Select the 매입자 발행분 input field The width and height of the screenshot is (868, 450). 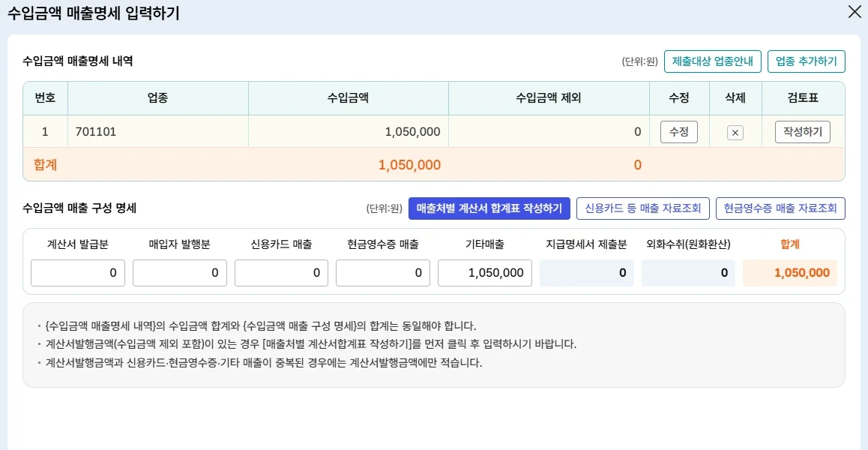180,273
